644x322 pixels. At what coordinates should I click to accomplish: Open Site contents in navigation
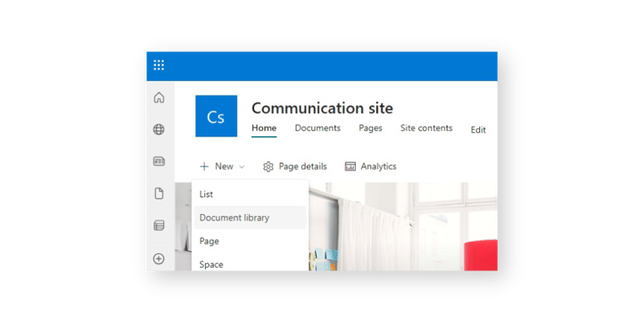(x=426, y=128)
